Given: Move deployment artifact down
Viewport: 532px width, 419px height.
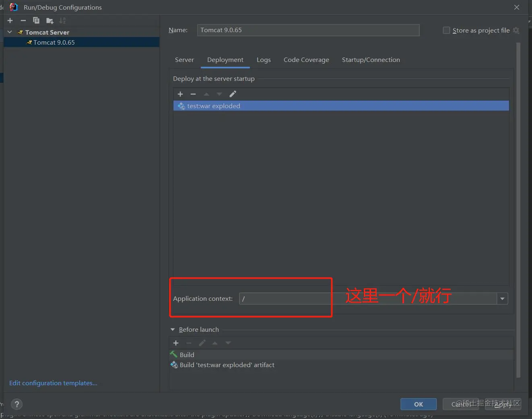Looking at the screenshot, I should tap(219, 94).
